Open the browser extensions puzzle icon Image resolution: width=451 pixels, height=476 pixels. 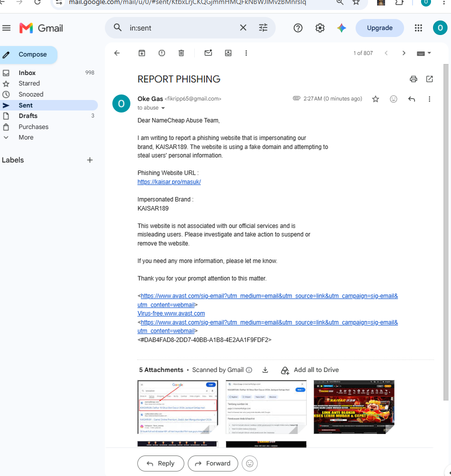click(399, 2)
